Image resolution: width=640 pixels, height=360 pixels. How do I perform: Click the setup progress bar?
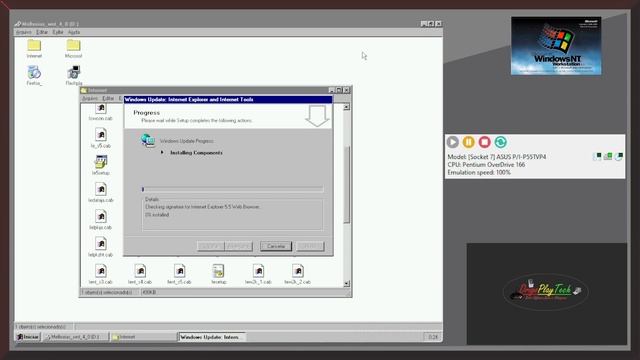tap(233, 189)
